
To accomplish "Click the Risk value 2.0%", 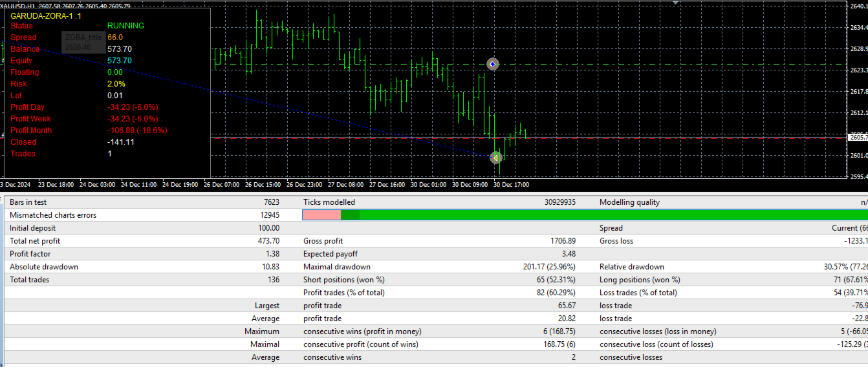I will [116, 84].
